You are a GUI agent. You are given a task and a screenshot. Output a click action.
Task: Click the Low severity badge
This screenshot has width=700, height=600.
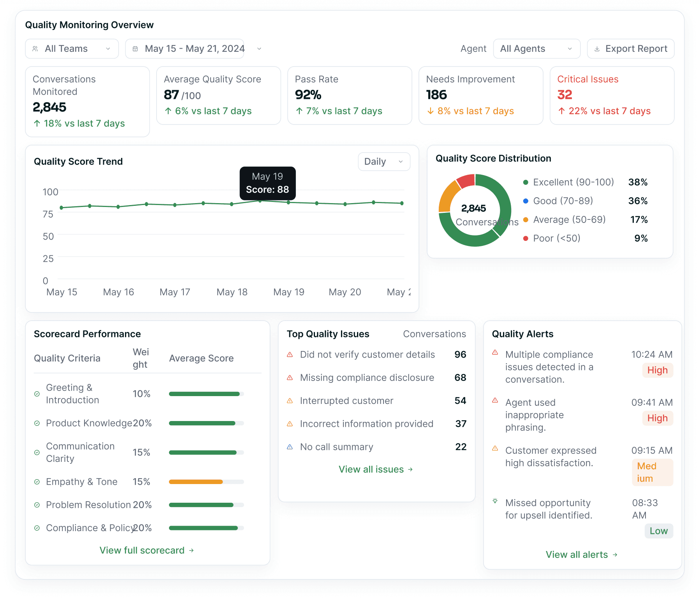click(x=659, y=531)
